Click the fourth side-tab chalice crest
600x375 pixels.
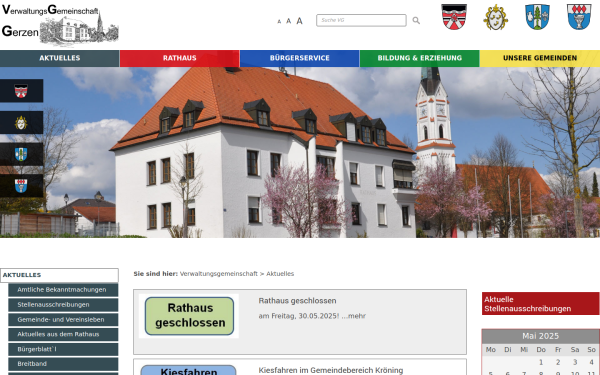21,186
